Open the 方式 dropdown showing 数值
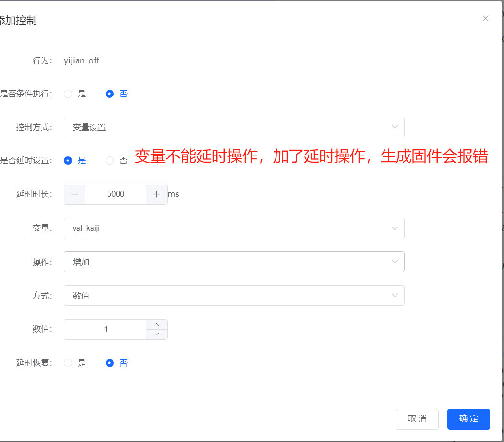This screenshot has height=442, width=504. [x=234, y=295]
